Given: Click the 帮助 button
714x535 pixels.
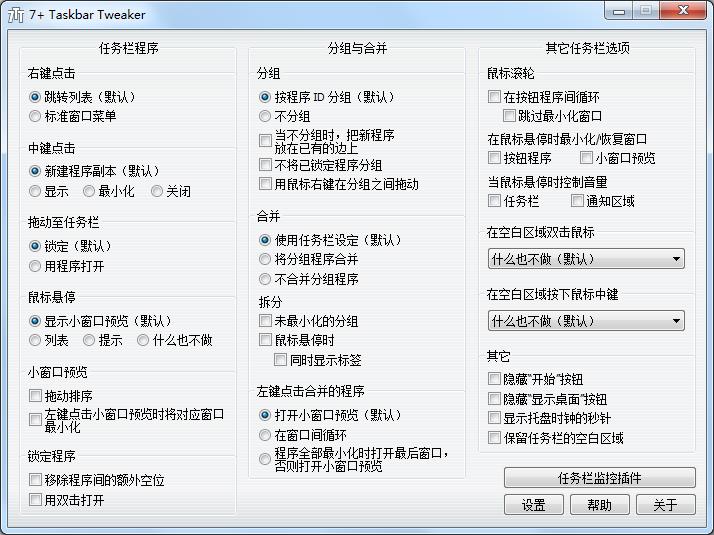Looking at the screenshot, I should click(599, 505).
